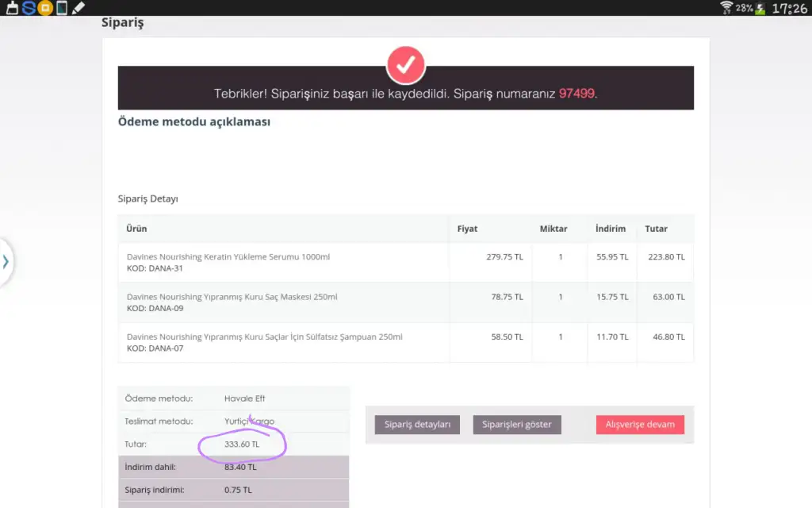
Task: Click the Sipariş Detayı heading
Action: [x=147, y=198]
